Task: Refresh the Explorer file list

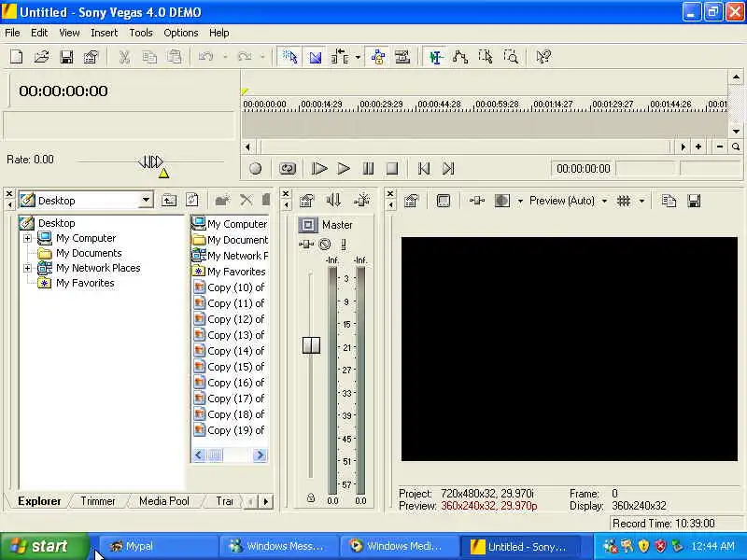Action: [192, 200]
